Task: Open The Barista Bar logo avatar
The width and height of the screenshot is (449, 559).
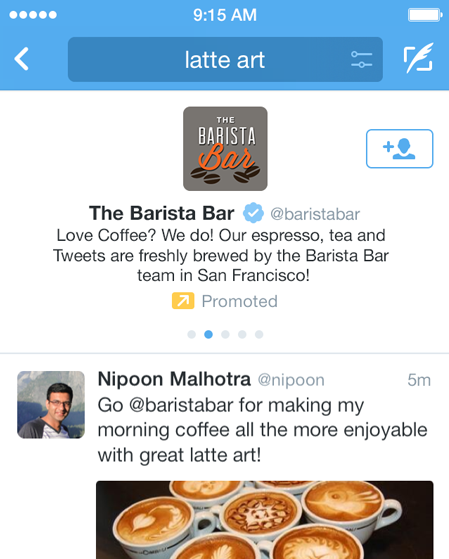Action: click(225, 148)
